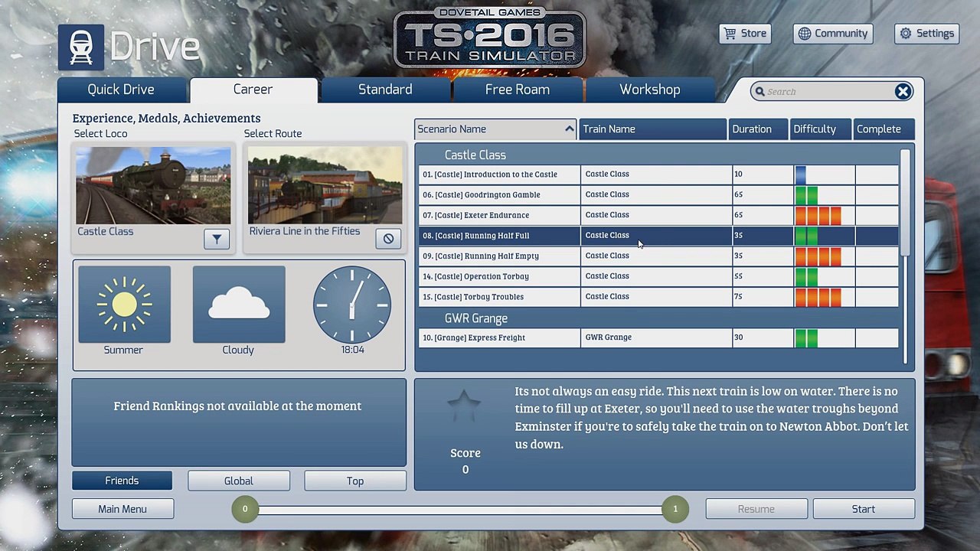Click the Summer sun season icon
This screenshot has height=551, width=980.
pos(124,305)
